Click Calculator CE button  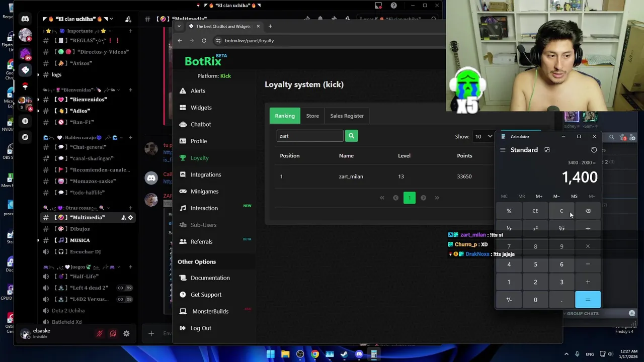(x=535, y=211)
